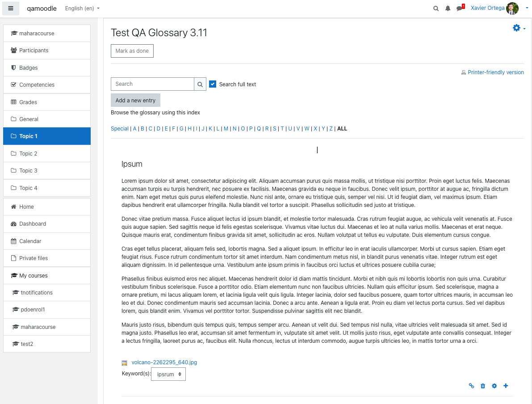532x404 pixels.
Task: Browse glossary entries under letter Z
Action: tap(331, 129)
